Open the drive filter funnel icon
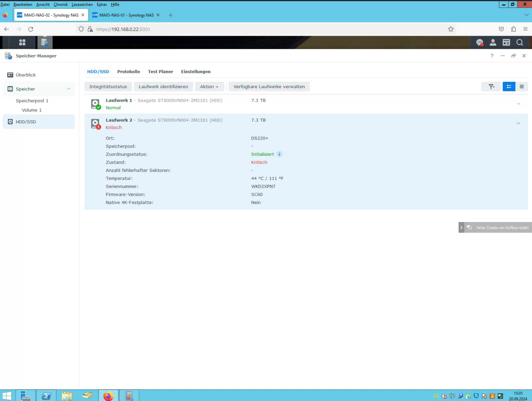Screen dimensions: 532x401 tap(491, 86)
